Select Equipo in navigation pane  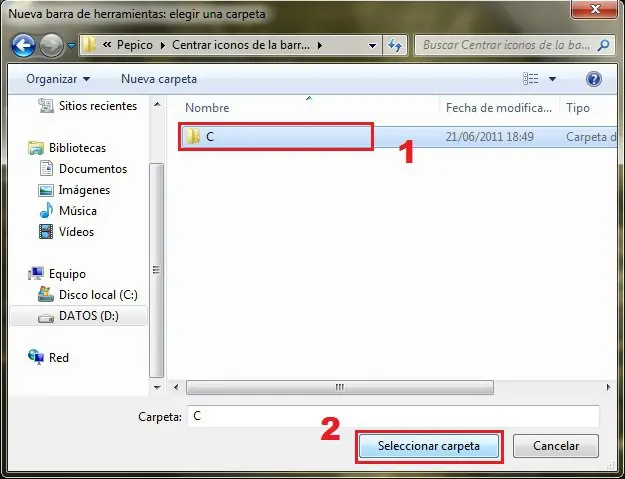pyautogui.click(x=67, y=274)
